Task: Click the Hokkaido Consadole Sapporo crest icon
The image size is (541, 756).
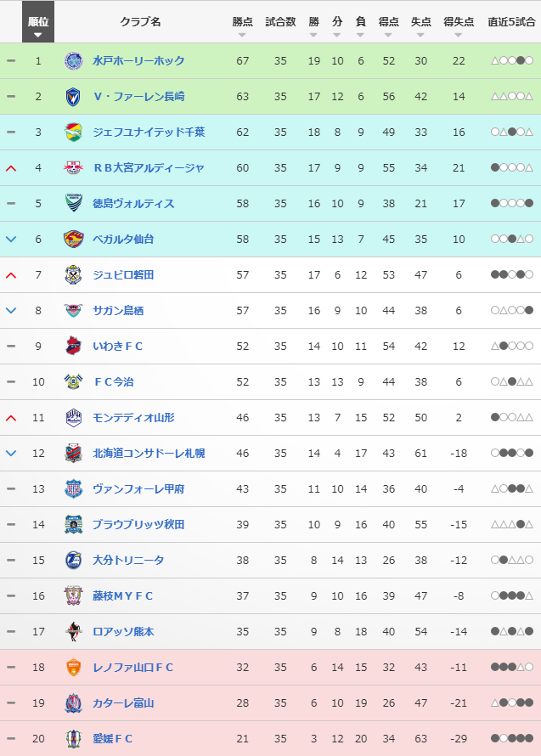Action: [x=74, y=454]
